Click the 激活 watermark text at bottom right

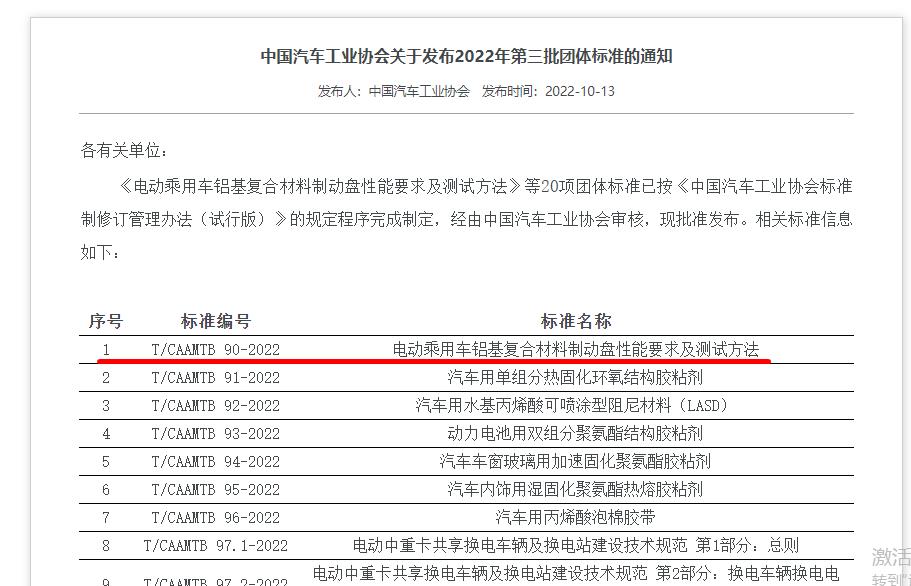(890, 557)
